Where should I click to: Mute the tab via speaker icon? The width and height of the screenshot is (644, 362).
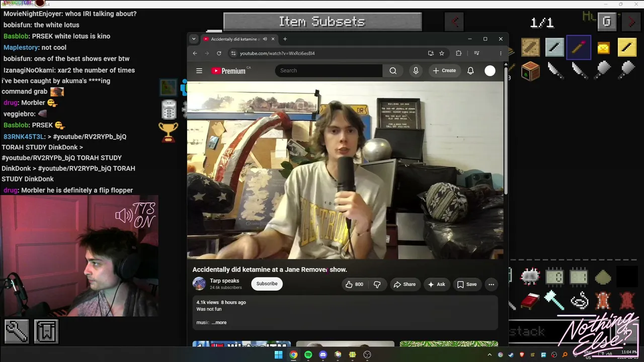click(x=265, y=39)
